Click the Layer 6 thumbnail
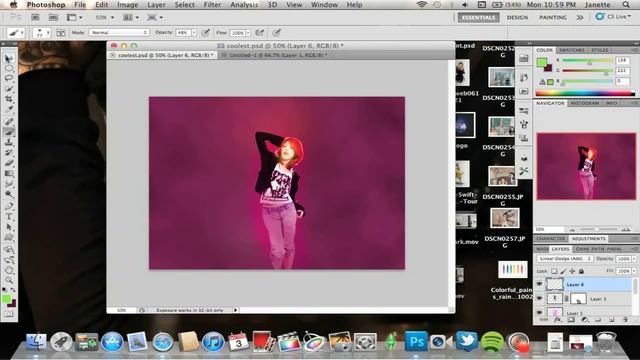640x360 pixels. tap(554, 284)
